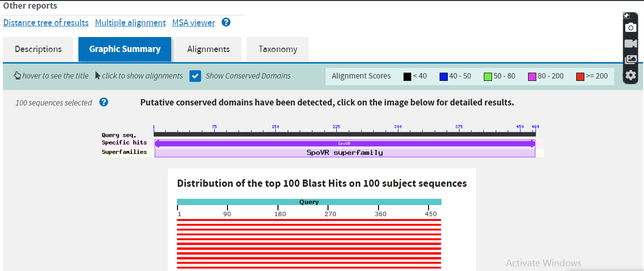Click the magenta 80 - 200 score swatch
The width and height of the screenshot is (644, 271).
coord(532,77)
